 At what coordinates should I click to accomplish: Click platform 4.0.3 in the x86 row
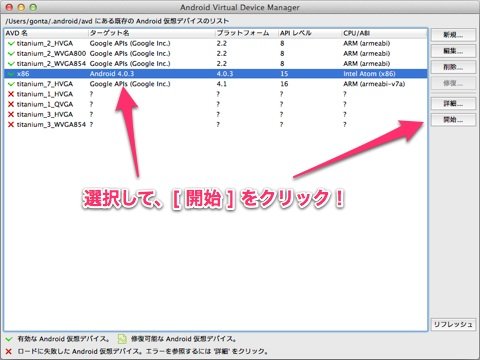point(225,74)
